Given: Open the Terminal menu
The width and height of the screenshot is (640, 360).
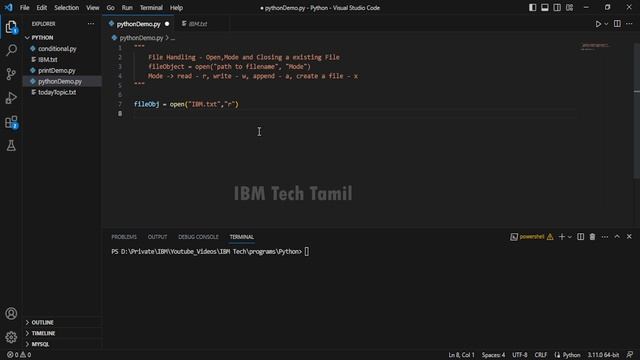Looking at the screenshot, I should coord(151,8).
